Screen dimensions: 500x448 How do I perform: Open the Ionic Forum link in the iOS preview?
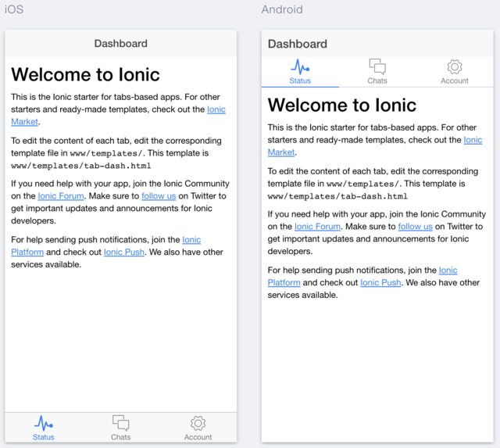coord(61,196)
